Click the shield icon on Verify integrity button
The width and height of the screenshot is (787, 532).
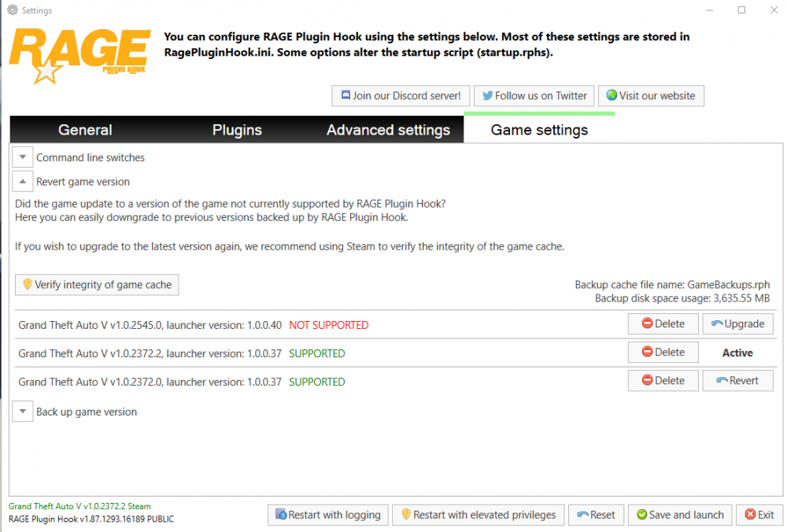(x=28, y=284)
